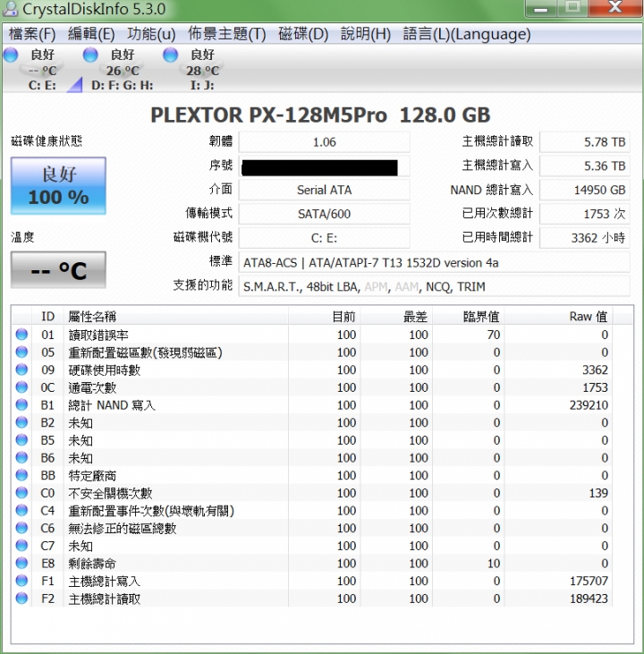Click the blue status dot for attribute B1
This screenshot has width=644, height=654.
[x=21, y=404]
